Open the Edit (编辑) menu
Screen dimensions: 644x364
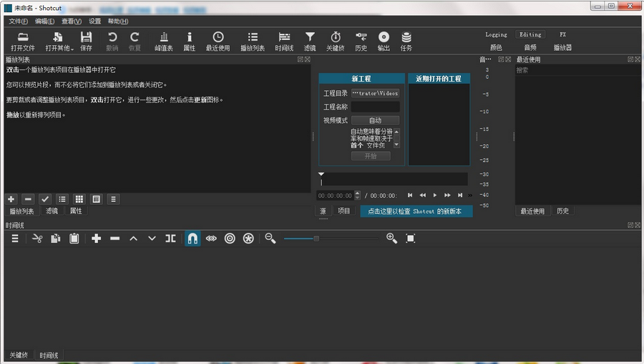(x=44, y=21)
